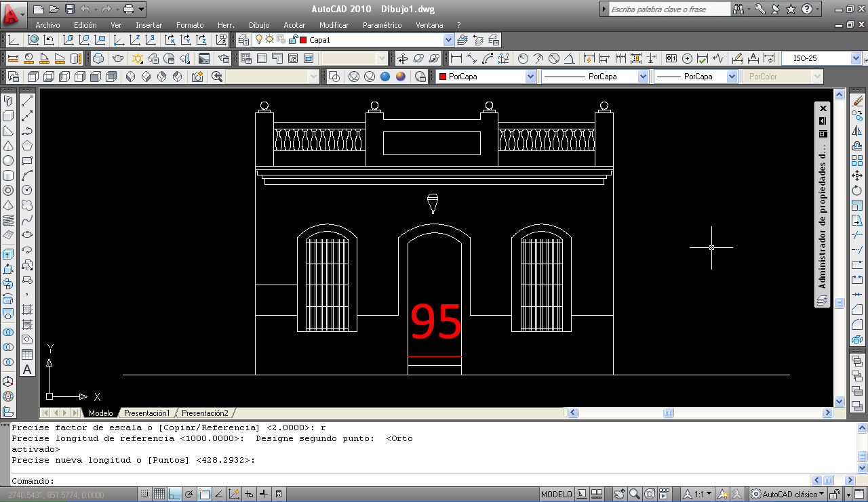868x502 pixels.
Task: Select the Line tool
Action: pos(28,102)
